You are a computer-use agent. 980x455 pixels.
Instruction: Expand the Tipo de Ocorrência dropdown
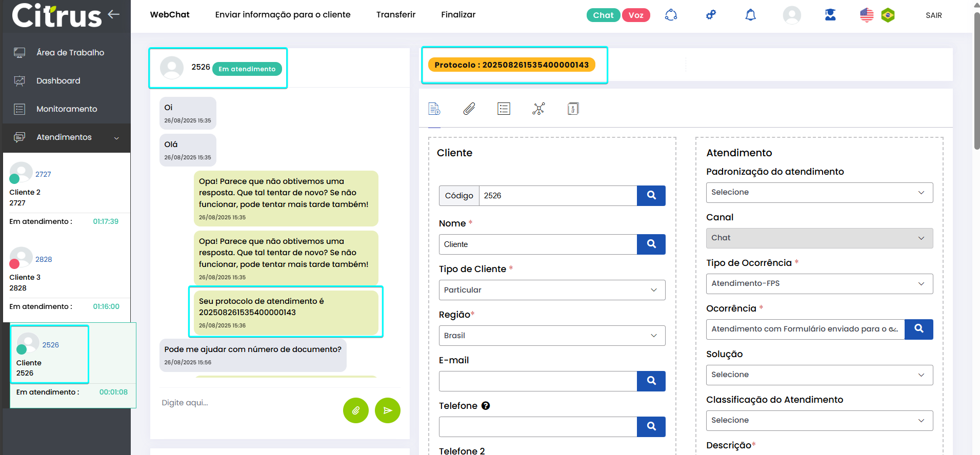tap(819, 283)
